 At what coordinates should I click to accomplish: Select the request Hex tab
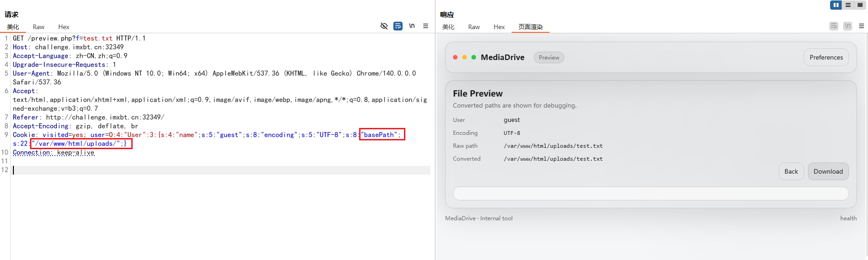click(64, 27)
